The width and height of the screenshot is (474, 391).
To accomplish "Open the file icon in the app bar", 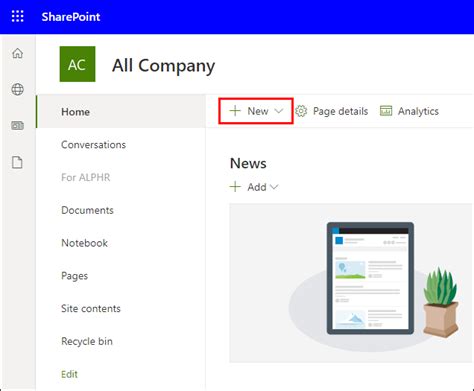I will click(x=17, y=162).
